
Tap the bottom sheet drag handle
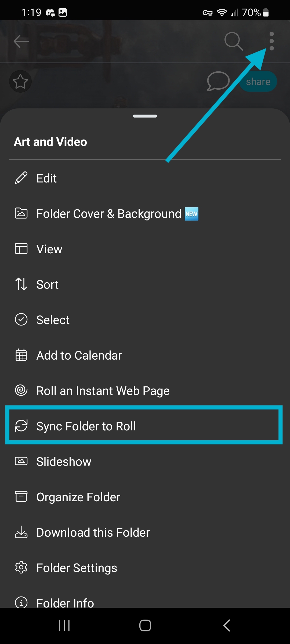tap(145, 116)
